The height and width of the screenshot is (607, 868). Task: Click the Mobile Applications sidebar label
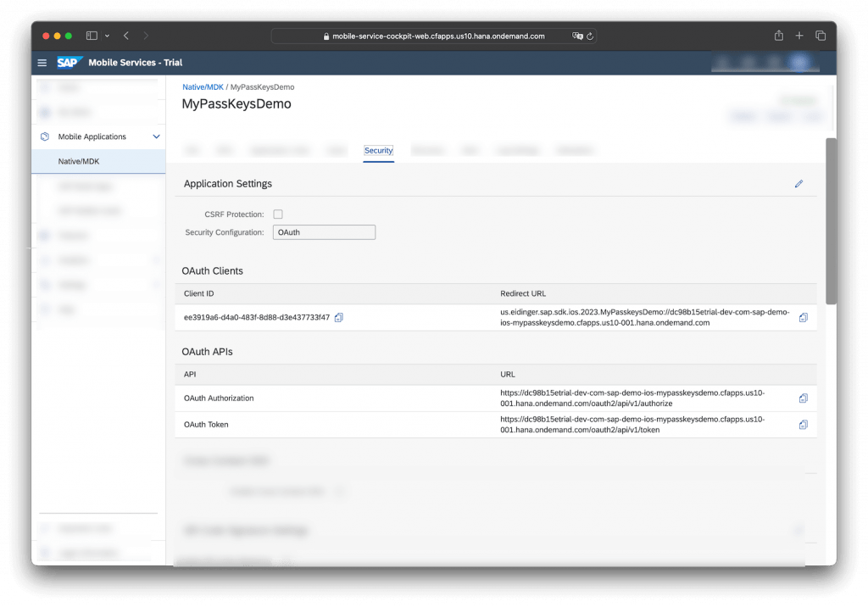[92, 136]
